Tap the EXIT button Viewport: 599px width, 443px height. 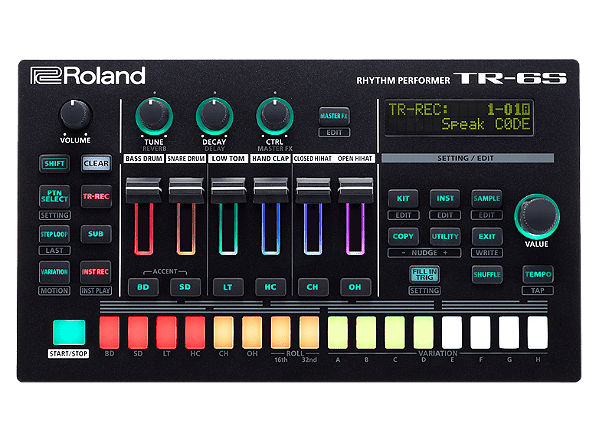click(487, 236)
